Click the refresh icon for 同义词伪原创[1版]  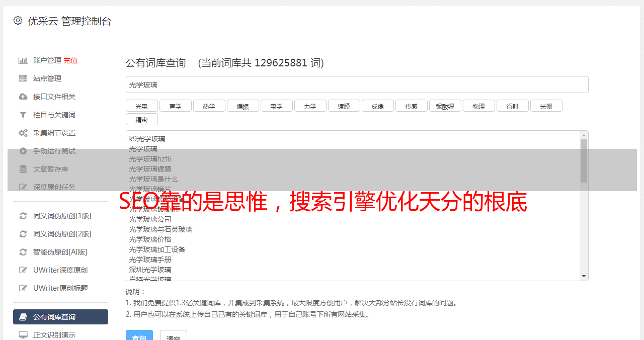tap(23, 216)
